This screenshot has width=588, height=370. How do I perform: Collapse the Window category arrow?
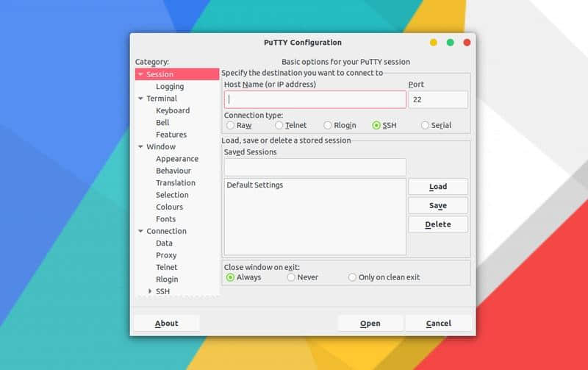tap(140, 146)
